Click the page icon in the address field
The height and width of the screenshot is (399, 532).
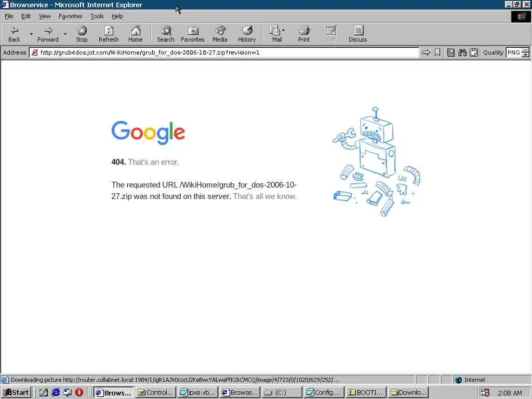35,52
